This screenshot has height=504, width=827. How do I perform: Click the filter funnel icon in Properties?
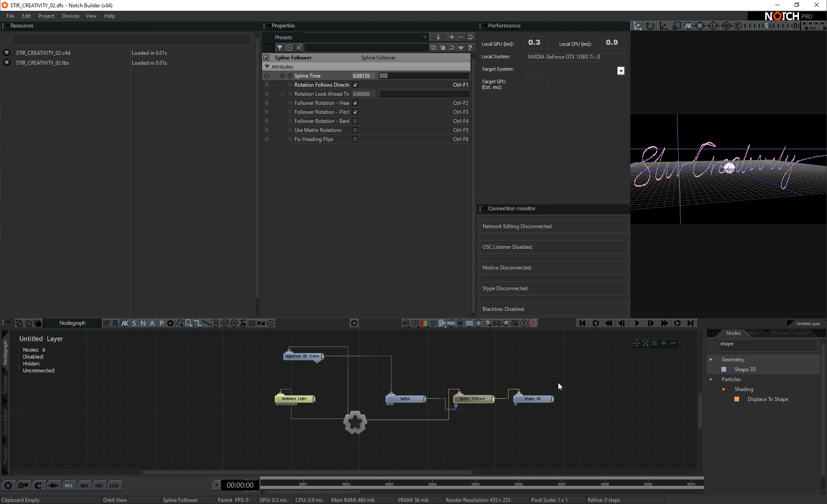pos(279,48)
